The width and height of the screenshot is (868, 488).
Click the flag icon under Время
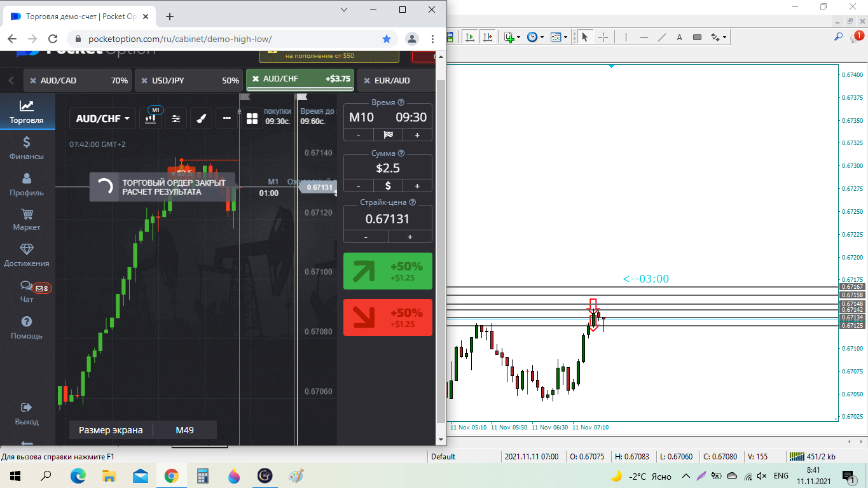point(388,135)
